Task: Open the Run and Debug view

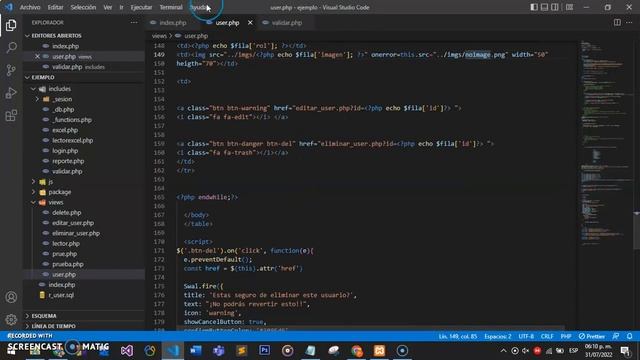Action: point(11,93)
